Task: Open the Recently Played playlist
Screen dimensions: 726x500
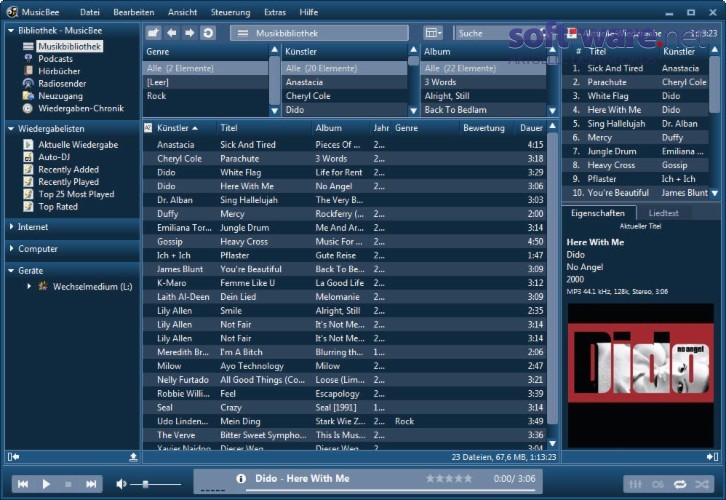Action: tap(68, 182)
